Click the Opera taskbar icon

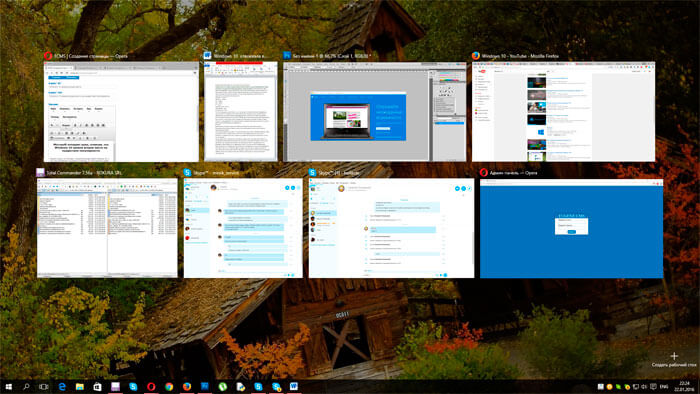(151, 387)
